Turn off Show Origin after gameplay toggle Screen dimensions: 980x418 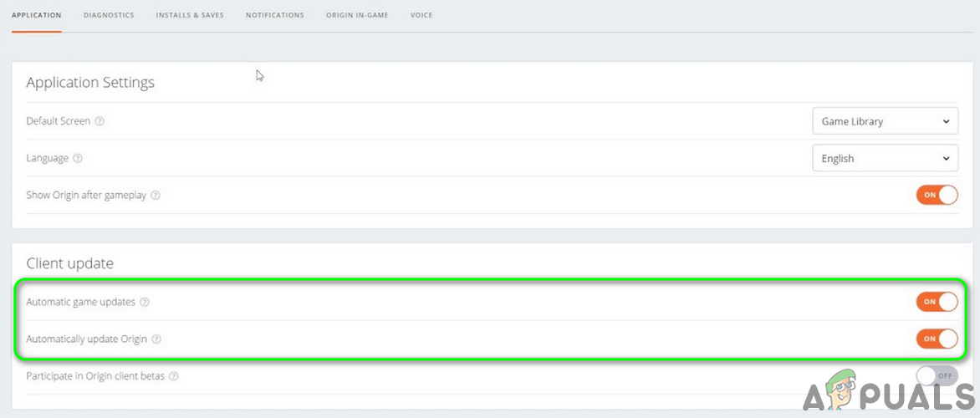pos(937,195)
